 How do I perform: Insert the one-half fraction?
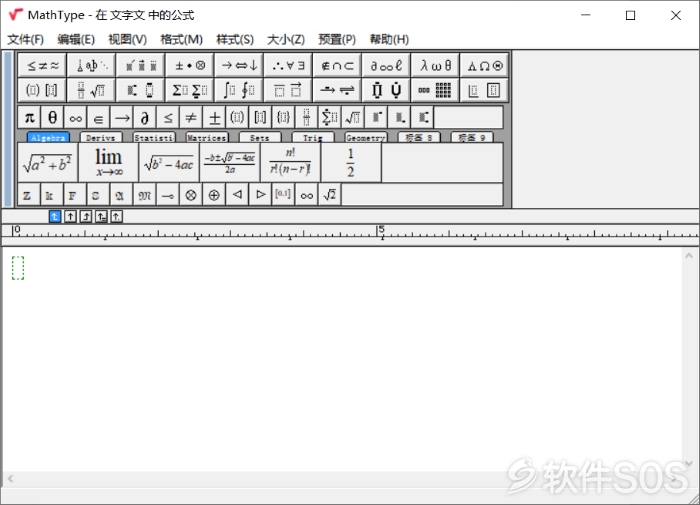pos(351,163)
